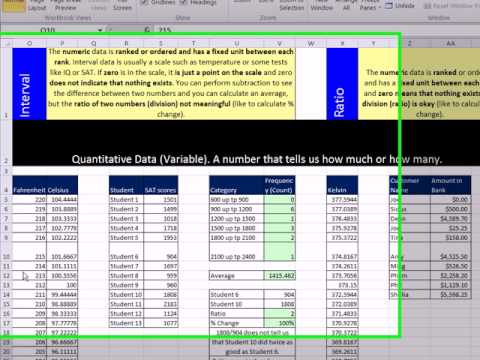The image size is (480, 360).
Task: Select row 17 header
Action: coord(6,323)
